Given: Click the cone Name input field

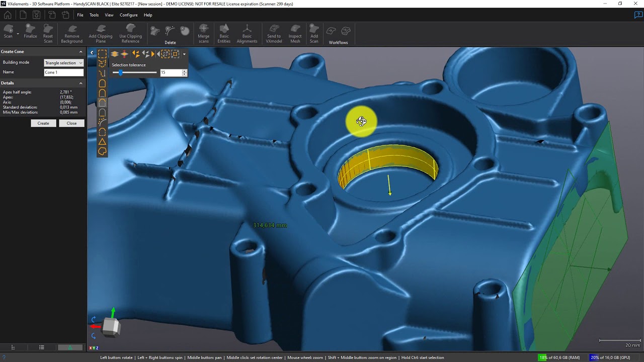Looking at the screenshot, I should (x=63, y=72).
